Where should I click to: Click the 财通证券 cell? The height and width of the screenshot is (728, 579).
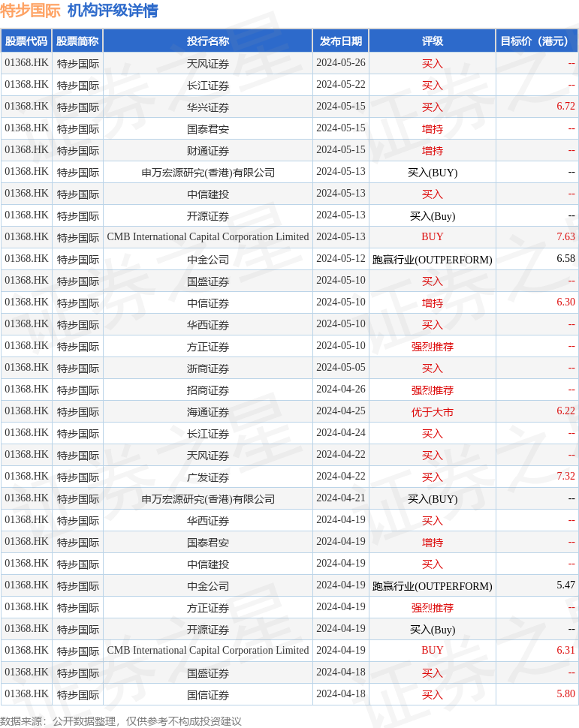[x=208, y=151]
